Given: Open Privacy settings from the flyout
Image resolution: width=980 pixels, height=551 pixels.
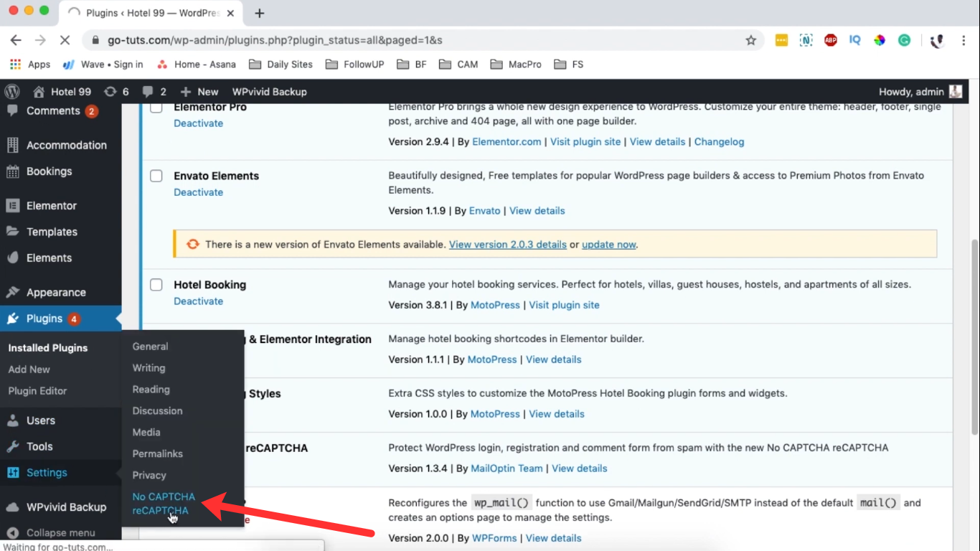Looking at the screenshot, I should (149, 476).
